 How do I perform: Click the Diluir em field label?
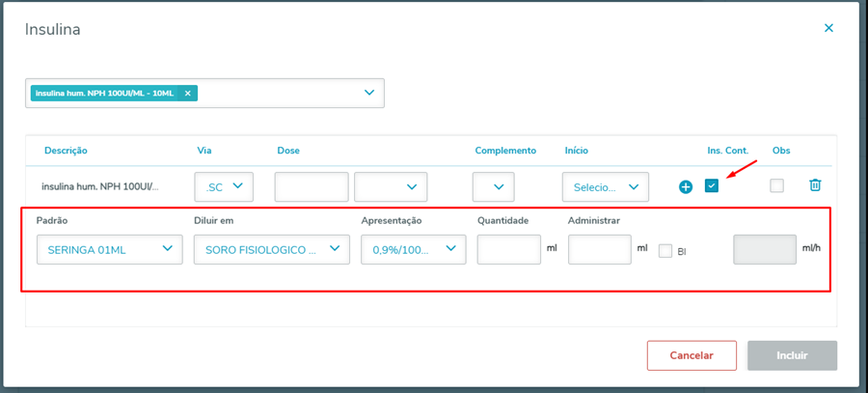point(214,220)
